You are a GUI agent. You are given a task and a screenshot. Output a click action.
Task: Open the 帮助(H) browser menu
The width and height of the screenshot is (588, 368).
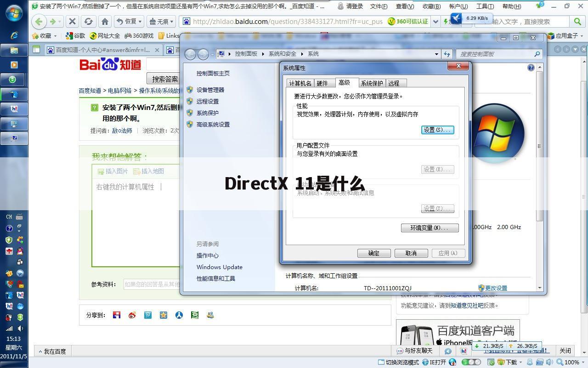tap(511, 6)
